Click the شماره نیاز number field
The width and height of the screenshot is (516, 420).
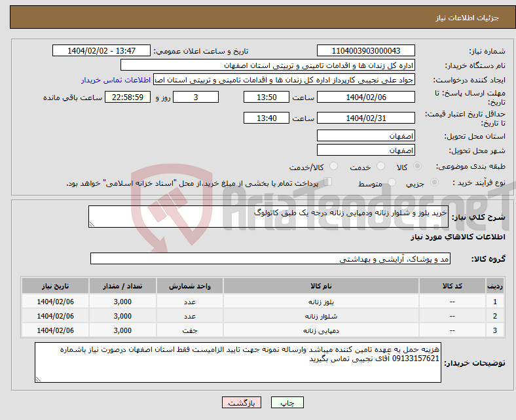(x=365, y=51)
